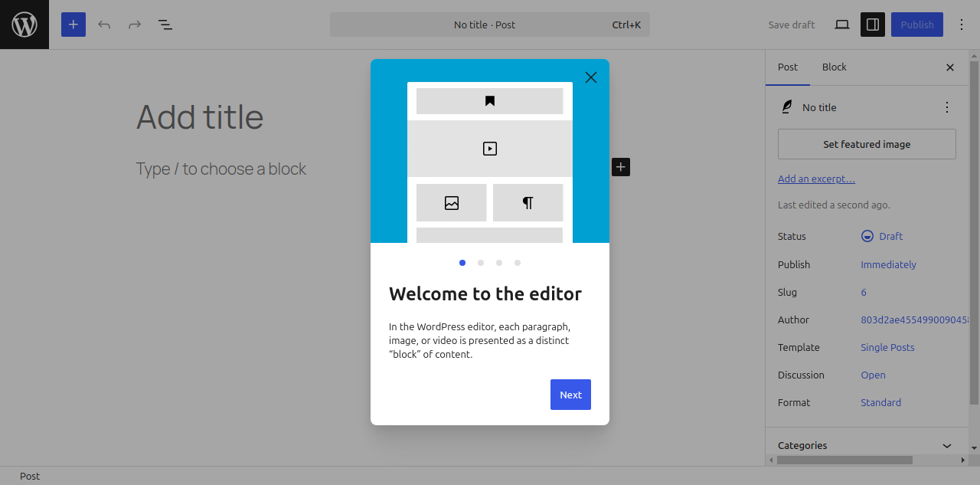Click Next in the welcome guide
This screenshot has height=485, width=980.
pos(570,395)
